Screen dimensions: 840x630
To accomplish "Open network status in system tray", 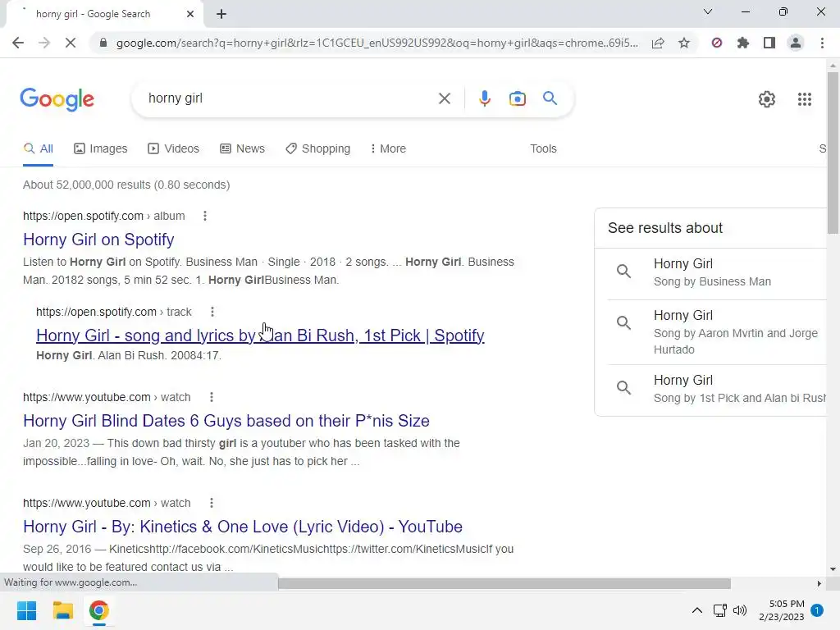I will [x=719, y=610].
